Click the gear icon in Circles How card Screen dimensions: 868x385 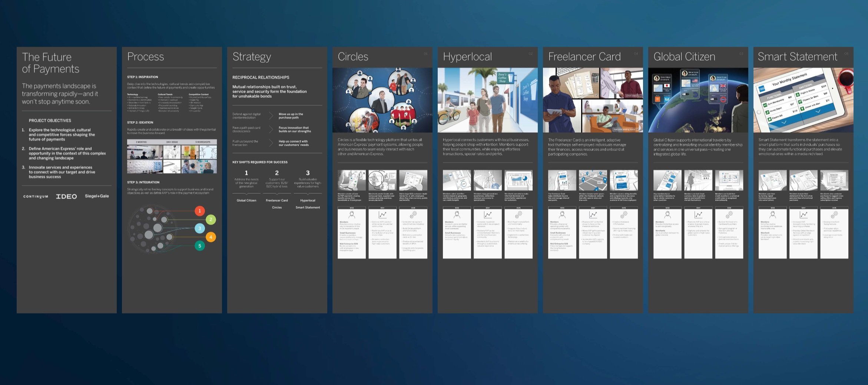pos(413,214)
